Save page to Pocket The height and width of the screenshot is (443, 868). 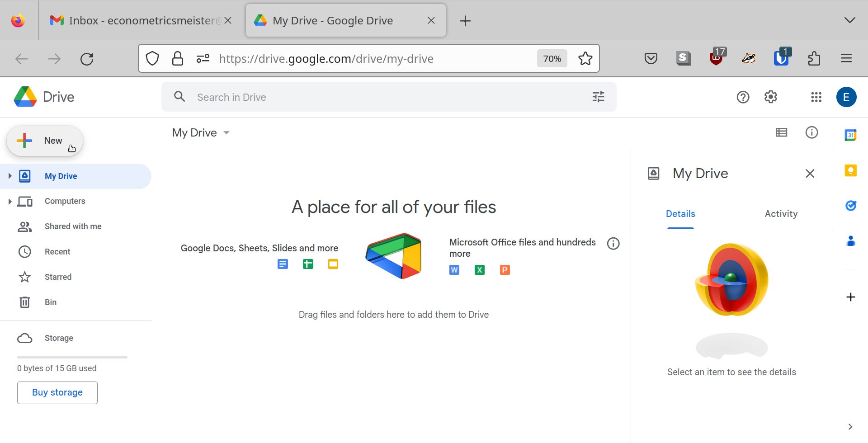[651, 58]
